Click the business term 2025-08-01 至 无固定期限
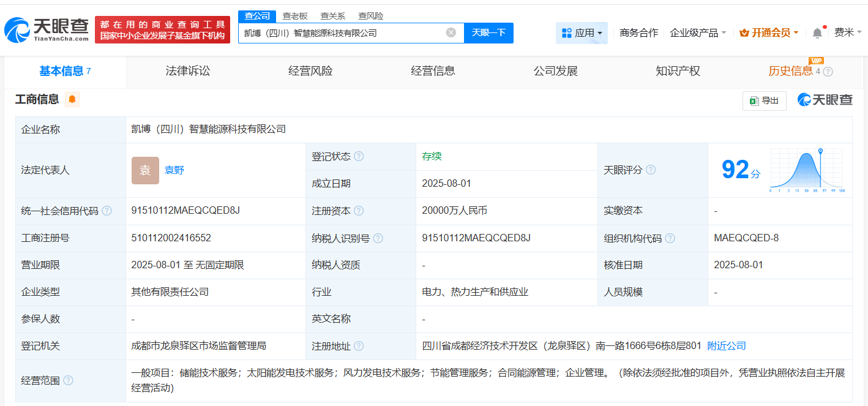The width and height of the screenshot is (868, 406). tap(188, 265)
